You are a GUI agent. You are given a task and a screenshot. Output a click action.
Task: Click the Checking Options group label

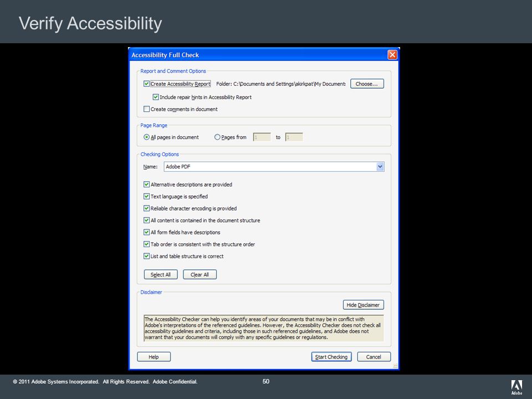coord(160,154)
